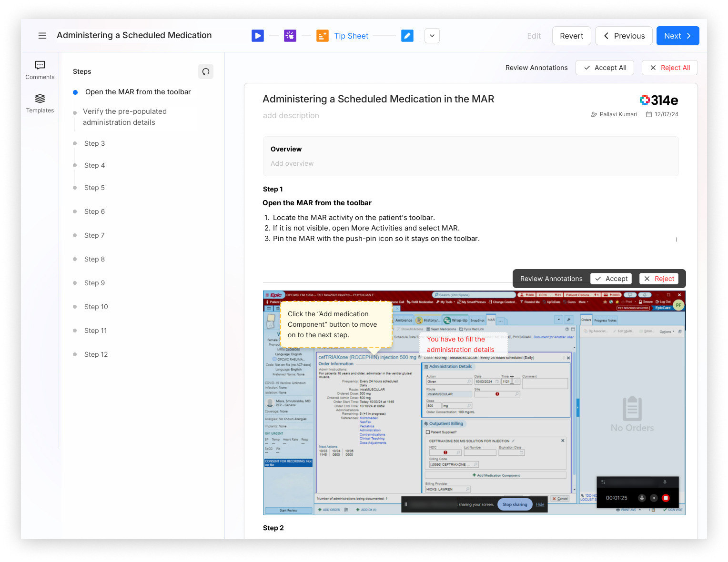
Task: Click the Next button
Action: click(x=677, y=36)
